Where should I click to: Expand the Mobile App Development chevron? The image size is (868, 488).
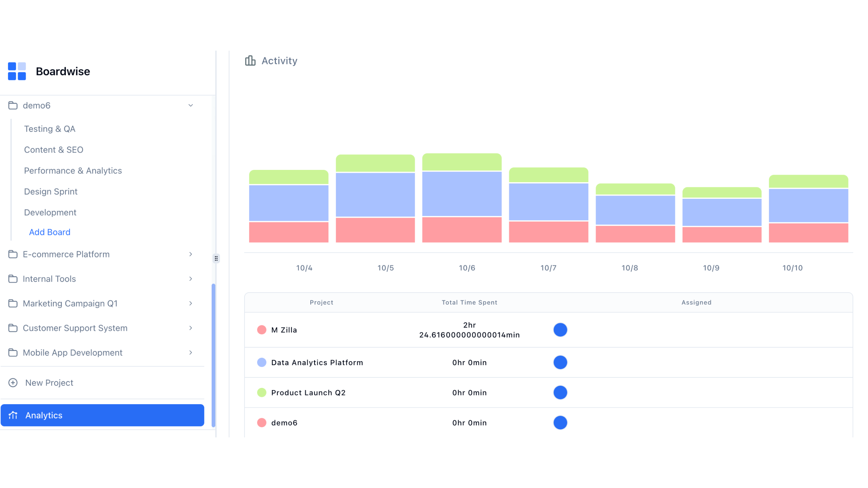point(191,352)
